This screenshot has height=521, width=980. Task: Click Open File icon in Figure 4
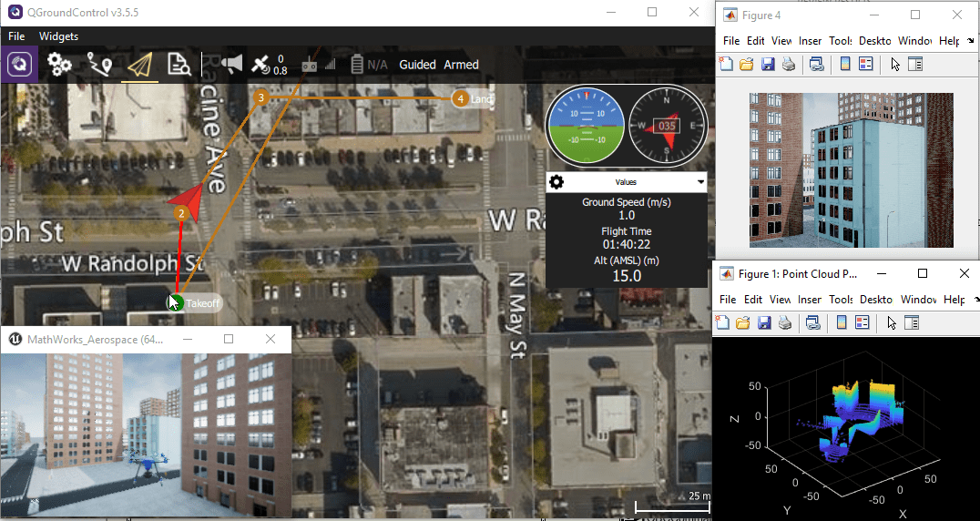pyautogui.click(x=747, y=65)
